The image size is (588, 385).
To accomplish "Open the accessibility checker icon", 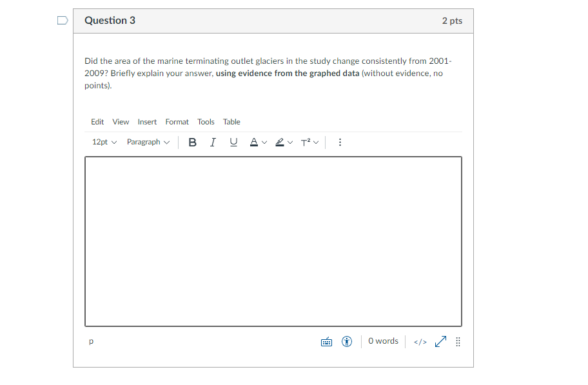I will point(347,342).
